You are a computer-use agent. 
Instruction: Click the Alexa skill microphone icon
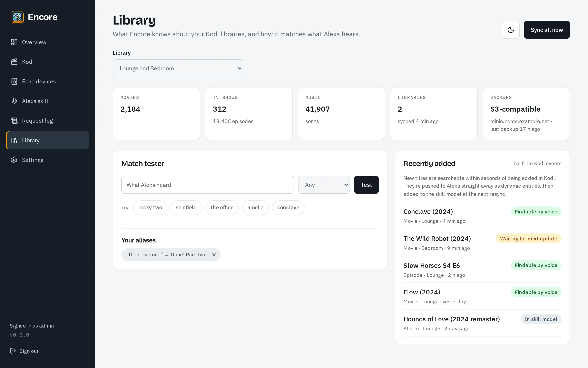pyautogui.click(x=14, y=101)
